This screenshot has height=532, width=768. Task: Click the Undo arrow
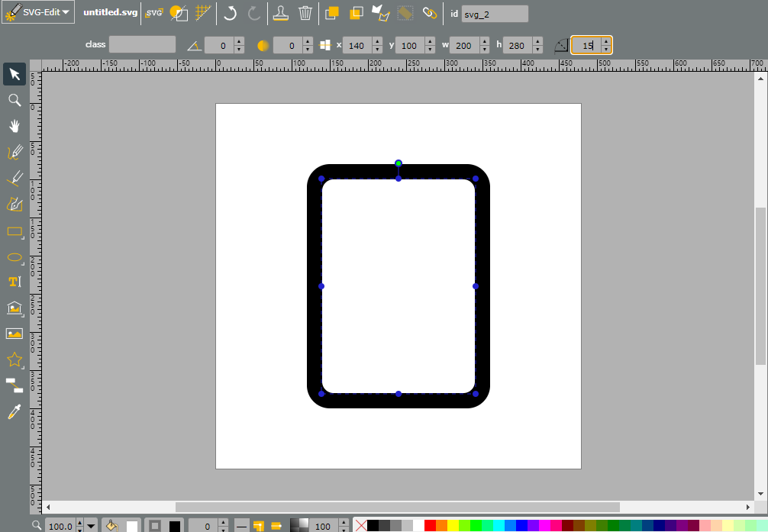pyautogui.click(x=230, y=13)
